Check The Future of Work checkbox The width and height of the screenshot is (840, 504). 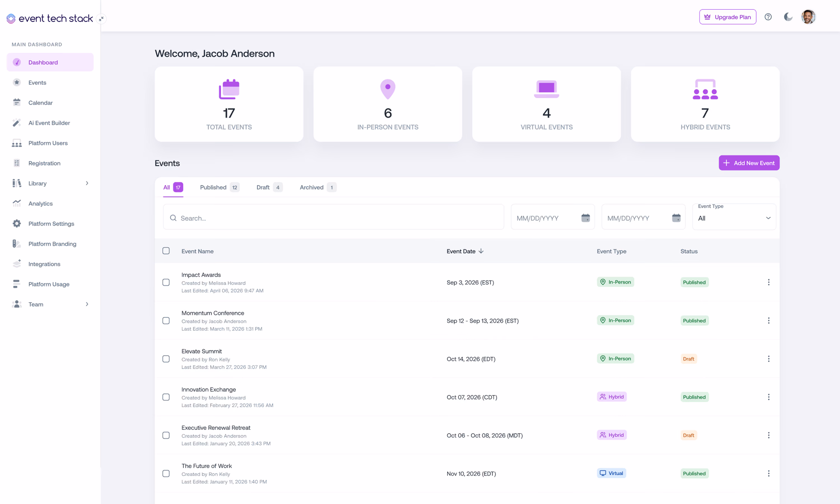pos(166,473)
